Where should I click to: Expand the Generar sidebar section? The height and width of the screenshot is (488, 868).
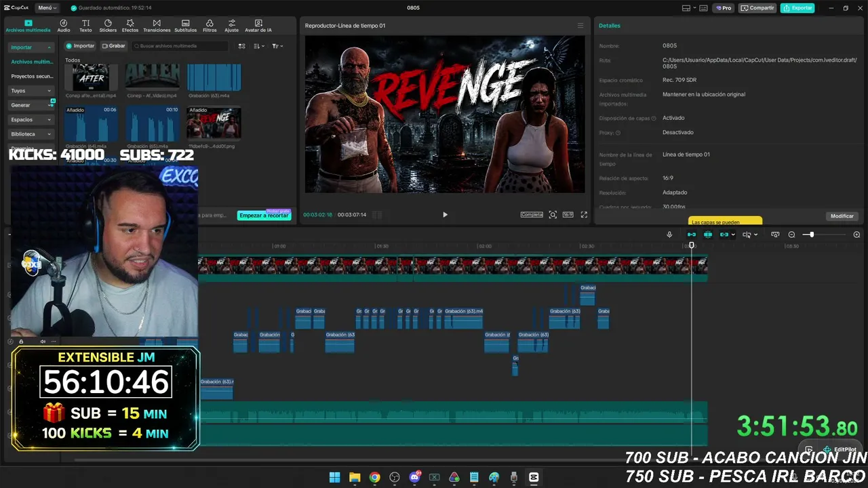coord(31,105)
